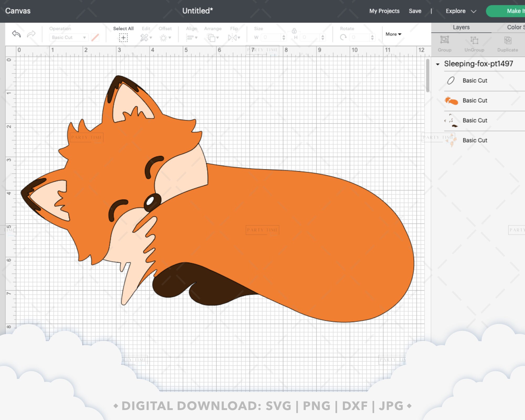Open the Align options icon
This screenshot has width=525, height=420.
[x=191, y=37]
